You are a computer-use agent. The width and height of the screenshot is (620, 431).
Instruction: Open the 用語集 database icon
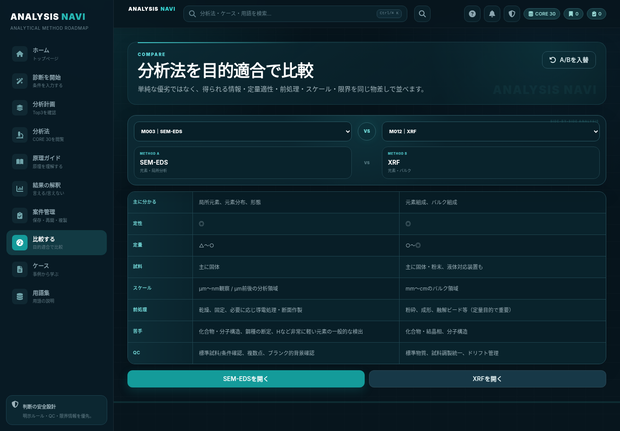[x=19, y=296]
